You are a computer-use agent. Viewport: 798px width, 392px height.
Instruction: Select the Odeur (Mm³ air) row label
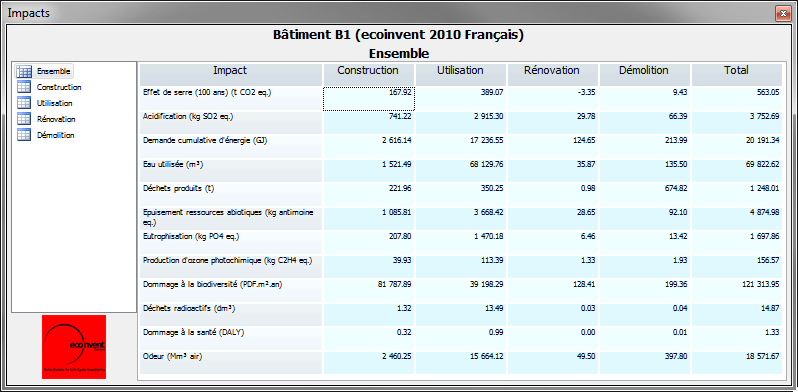(x=173, y=356)
